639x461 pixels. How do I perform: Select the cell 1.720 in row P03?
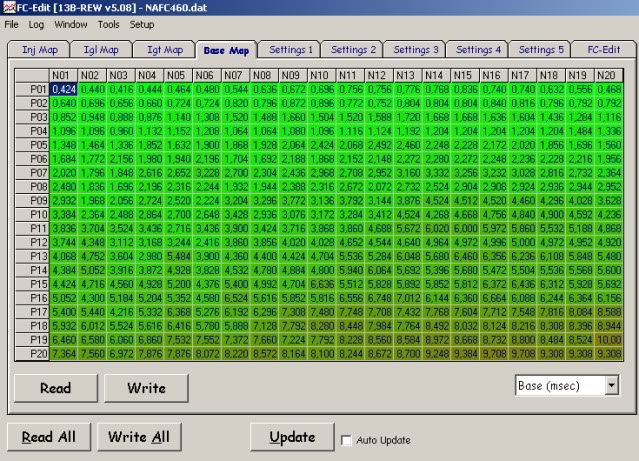pyautogui.click(x=408, y=117)
